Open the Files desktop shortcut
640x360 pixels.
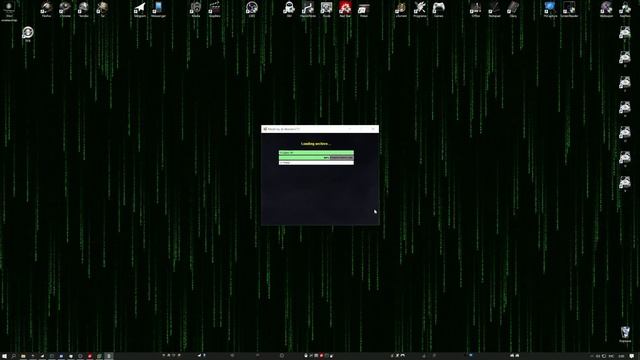pyautogui.click(x=513, y=9)
